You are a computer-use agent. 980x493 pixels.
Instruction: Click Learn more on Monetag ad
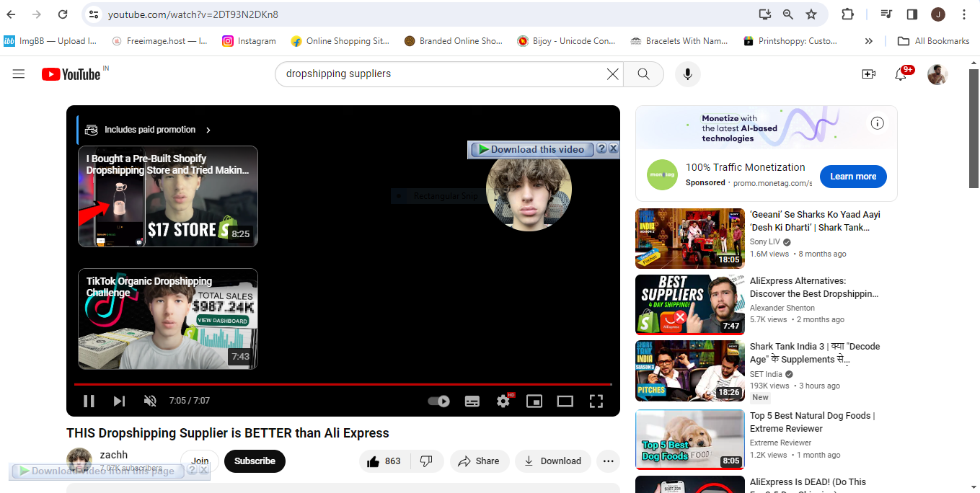click(853, 177)
